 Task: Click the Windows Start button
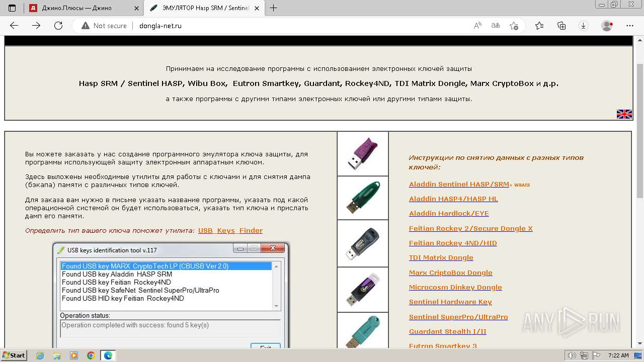pos(14,355)
